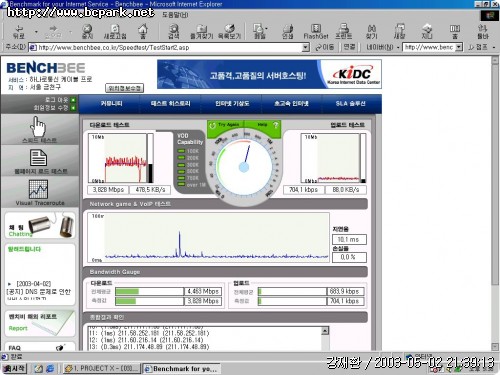Screen dimensions: 500x375
Task: Open the 시작 Start button on taskbar
Action: coord(14,368)
